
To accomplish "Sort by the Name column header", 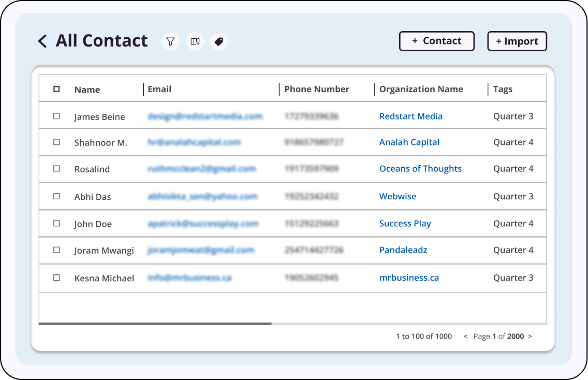I will point(87,90).
